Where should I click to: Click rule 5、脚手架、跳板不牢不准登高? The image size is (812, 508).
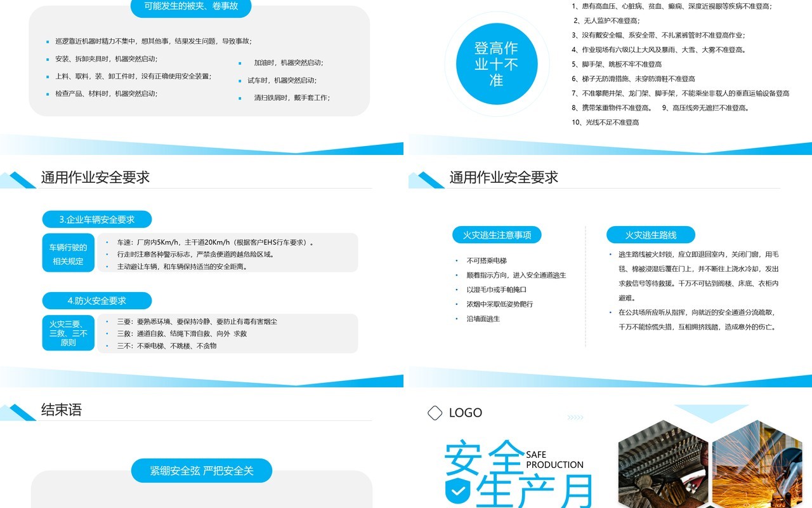tap(617, 64)
